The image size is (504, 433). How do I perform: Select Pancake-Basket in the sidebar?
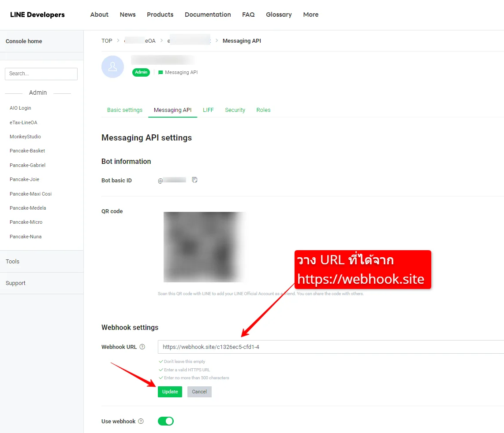[x=27, y=151]
